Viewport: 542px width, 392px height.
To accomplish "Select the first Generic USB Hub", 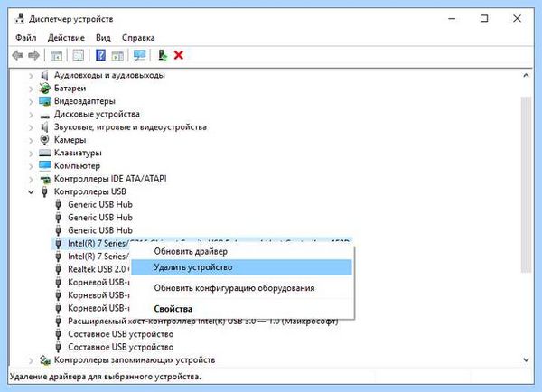I will pyautogui.click(x=100, y=205).
